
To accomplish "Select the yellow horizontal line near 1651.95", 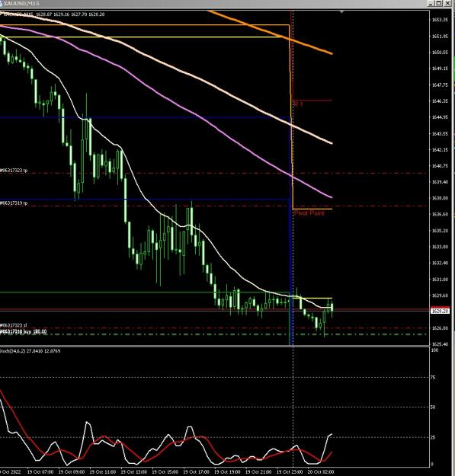I will (x=144, y=37).
